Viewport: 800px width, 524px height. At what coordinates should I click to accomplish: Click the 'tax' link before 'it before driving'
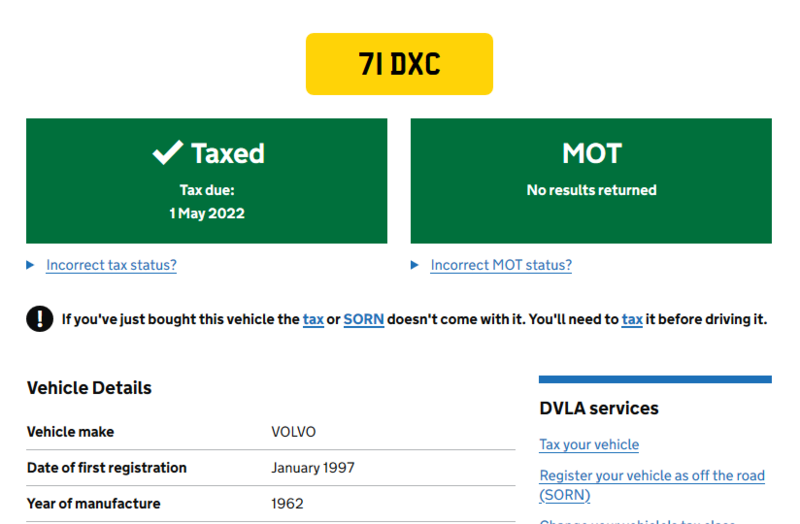[x=632, y=319]
